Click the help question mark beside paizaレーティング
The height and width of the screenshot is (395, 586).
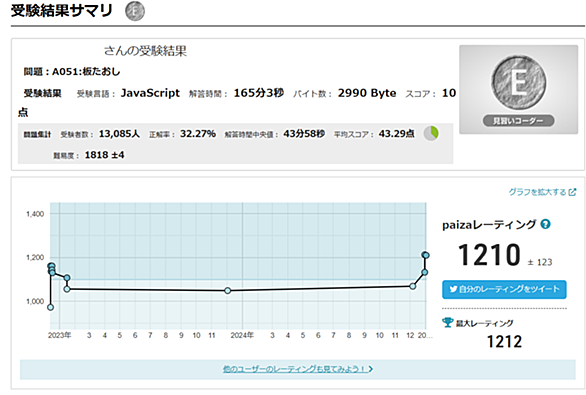[x=545, y=224]
